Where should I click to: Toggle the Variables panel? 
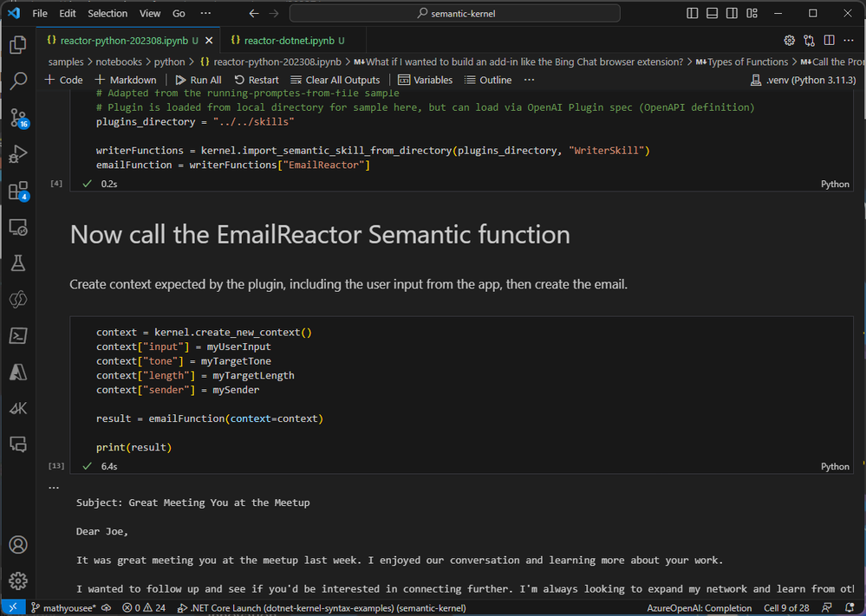pyautogui.click(x=426, y=80)
